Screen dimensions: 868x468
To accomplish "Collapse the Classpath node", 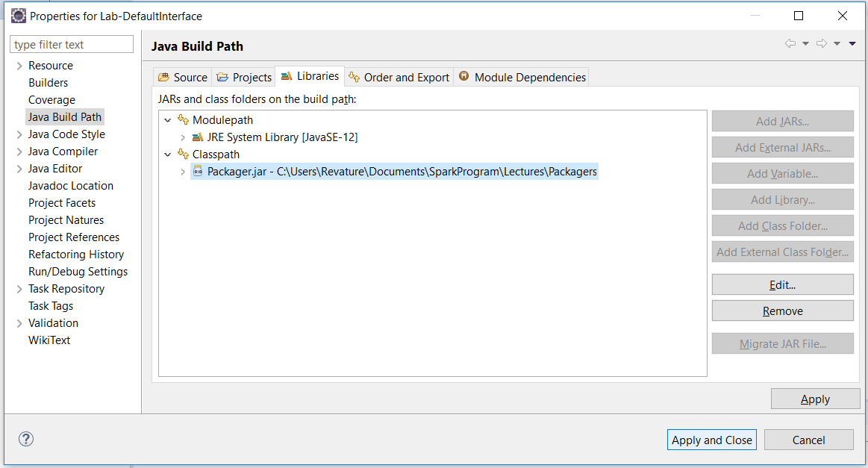I will 167,154.
